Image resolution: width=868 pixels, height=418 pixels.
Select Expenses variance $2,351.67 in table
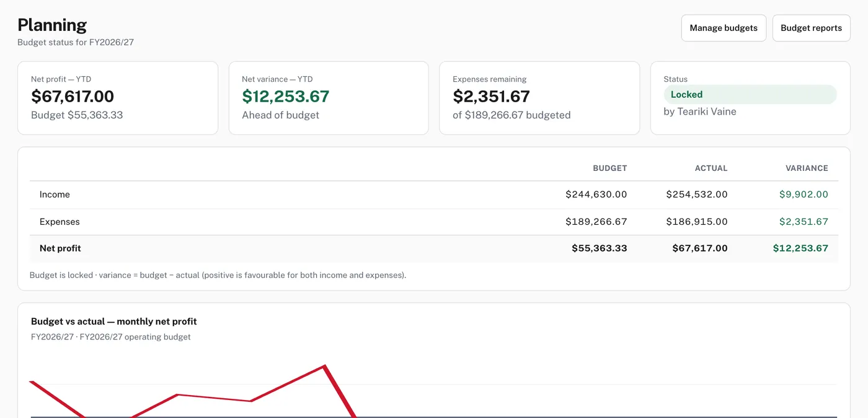804,222
